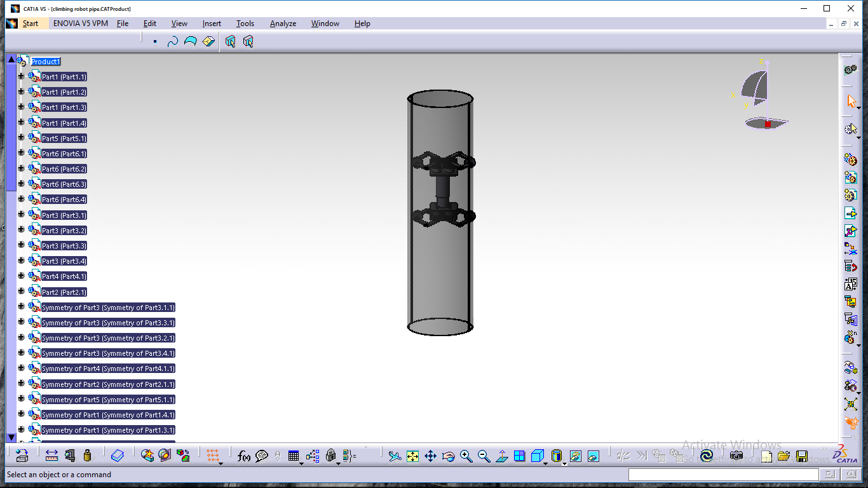Click the Isometric View cube icon

[x=537, y=456]
